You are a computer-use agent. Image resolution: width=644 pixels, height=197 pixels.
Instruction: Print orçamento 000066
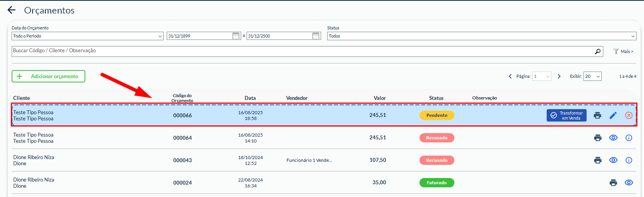pyautogui.click(x=597, y=115)
